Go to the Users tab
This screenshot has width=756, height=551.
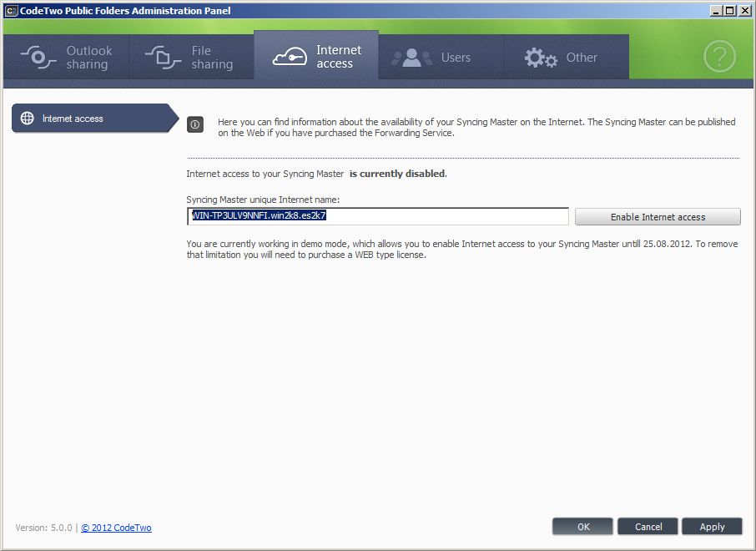[441, 57]
